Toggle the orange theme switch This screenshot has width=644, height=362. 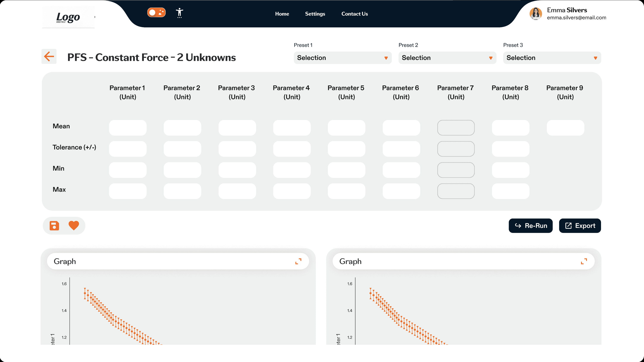click(x=156, y=13)
